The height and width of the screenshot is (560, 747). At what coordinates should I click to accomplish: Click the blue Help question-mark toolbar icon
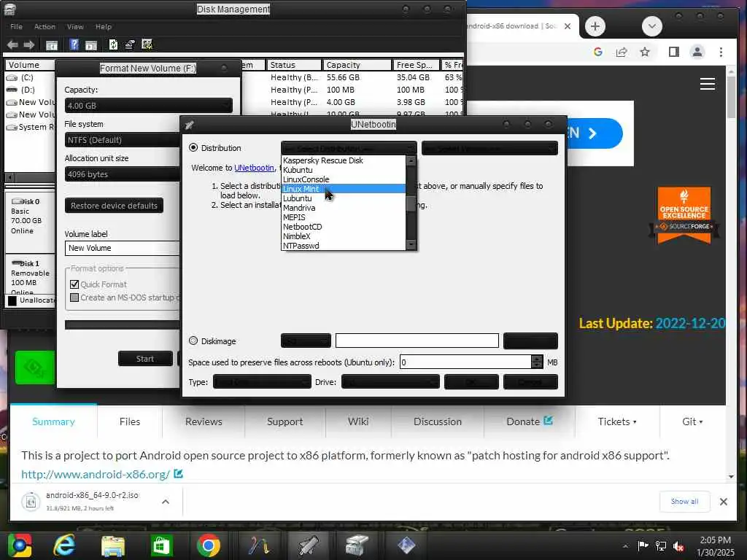(x=74, y=44)
